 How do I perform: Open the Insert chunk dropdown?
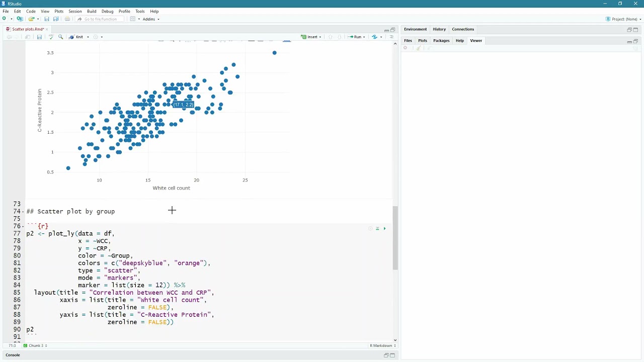click(311, 37)
